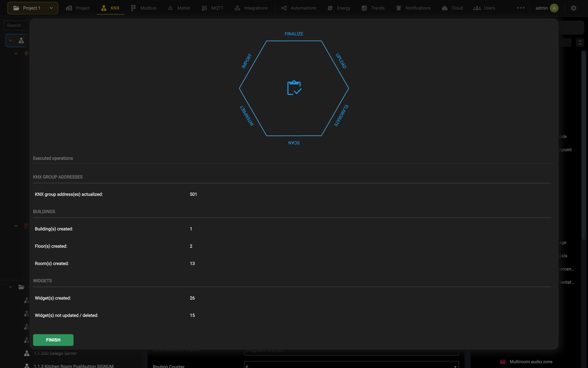Image resolution: width=588 pixels, height=368 pixels.
Task: Click the right panel vertical scrollbar
Action: (x=584, y=146)
